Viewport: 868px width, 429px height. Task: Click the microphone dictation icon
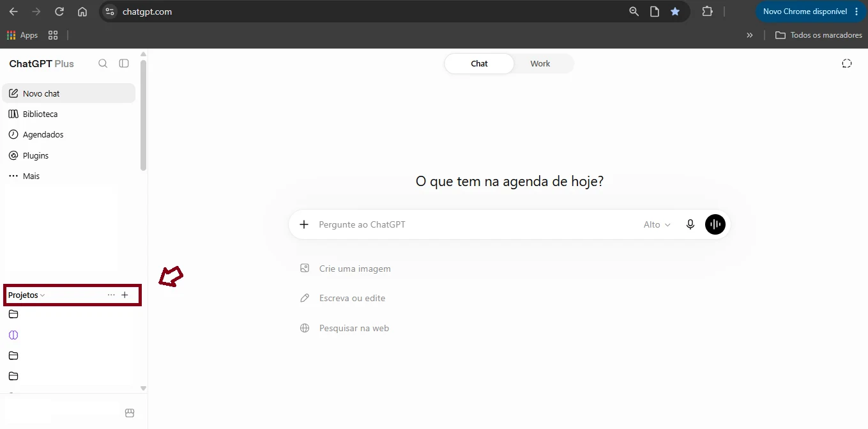tap(690, 224)
